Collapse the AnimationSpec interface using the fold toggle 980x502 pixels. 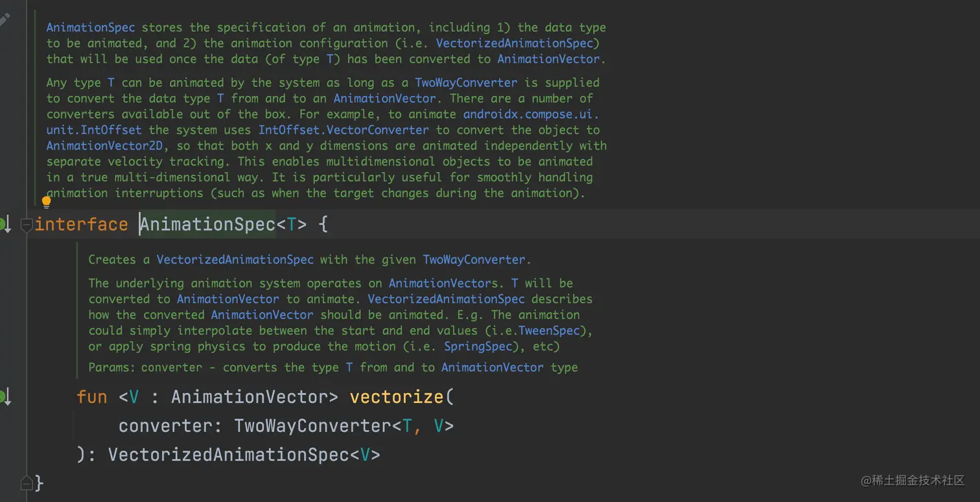(x=26, y=225)
